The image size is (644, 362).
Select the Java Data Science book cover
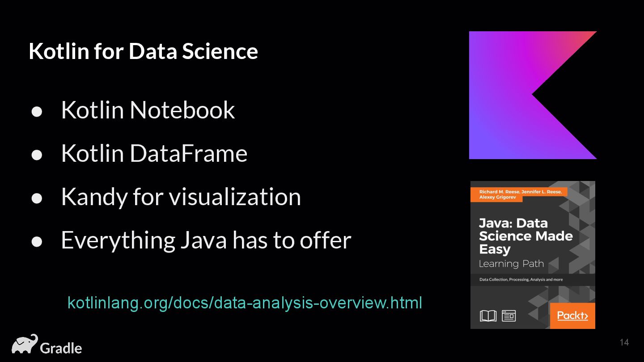[533, 255]
